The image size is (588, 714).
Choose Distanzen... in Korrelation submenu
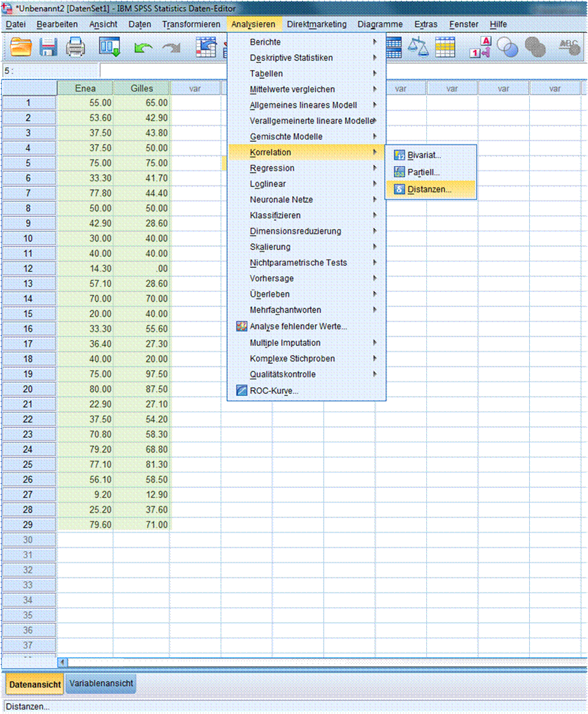click(430, 189)
